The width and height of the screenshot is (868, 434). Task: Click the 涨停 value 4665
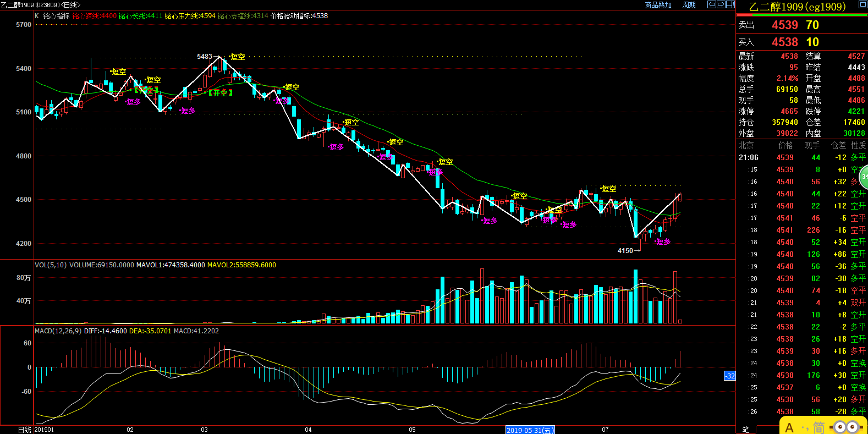(x=789, y=111)
